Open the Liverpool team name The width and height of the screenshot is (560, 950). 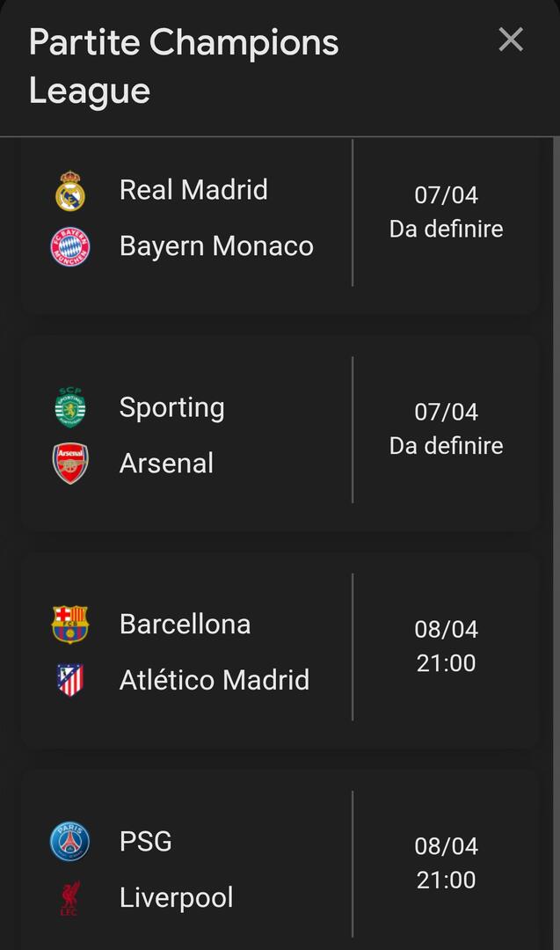[177, 897]
